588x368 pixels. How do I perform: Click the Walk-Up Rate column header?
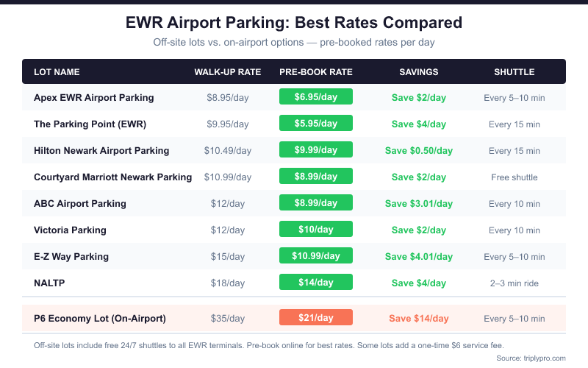tap(228, 72)
